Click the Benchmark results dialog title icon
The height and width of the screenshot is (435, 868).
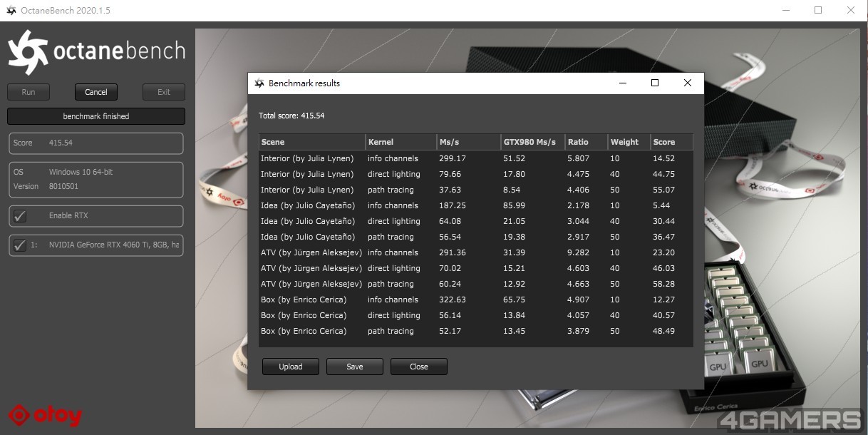(x=259, y=83)
